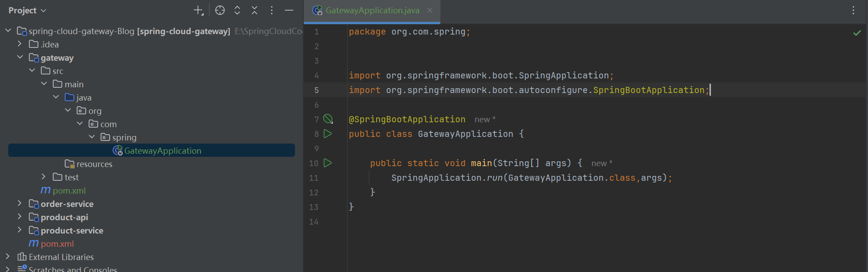Open Project panel options three-dot menu

pos(272,10)
